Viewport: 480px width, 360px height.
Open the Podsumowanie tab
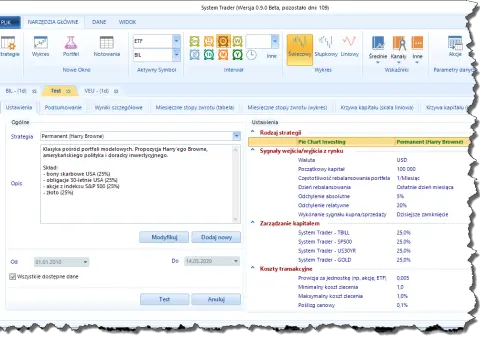[x=63, y=107]
